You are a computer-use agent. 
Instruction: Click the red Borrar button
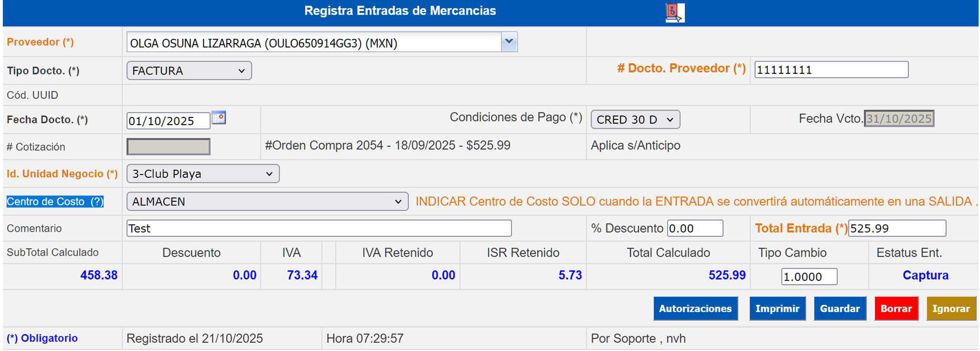[896, 309]
